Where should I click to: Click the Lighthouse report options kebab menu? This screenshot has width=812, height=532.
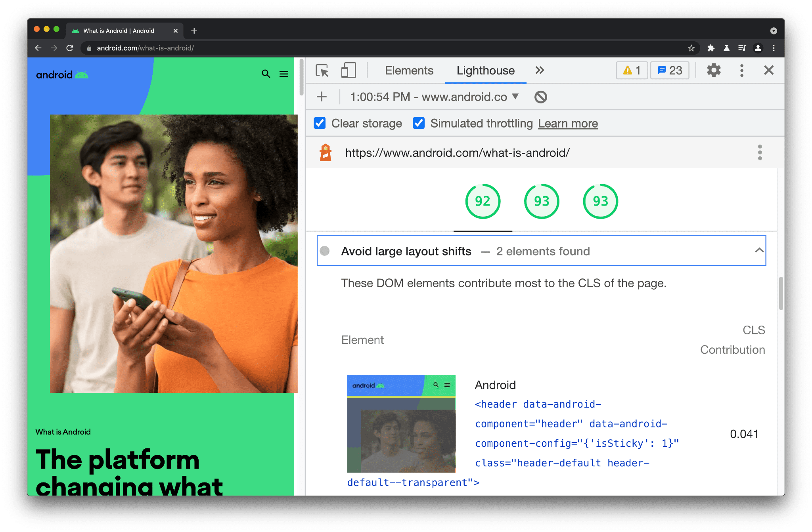(x=760, y=153)
